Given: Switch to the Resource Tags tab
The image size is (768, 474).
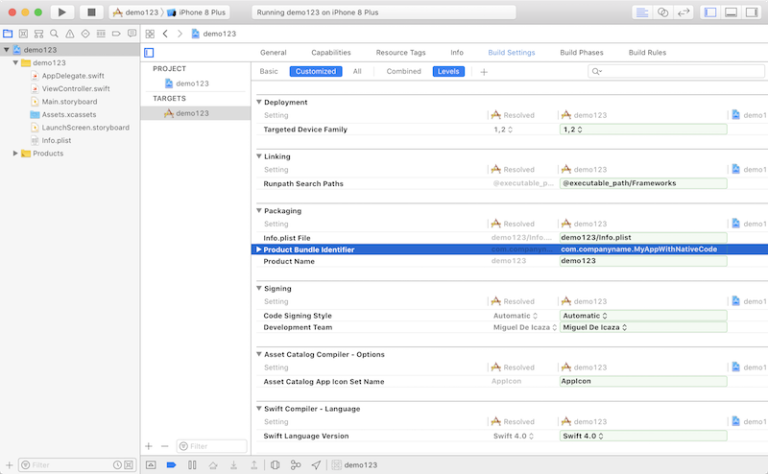Looking at the screenshot, I should coord(401,52).
